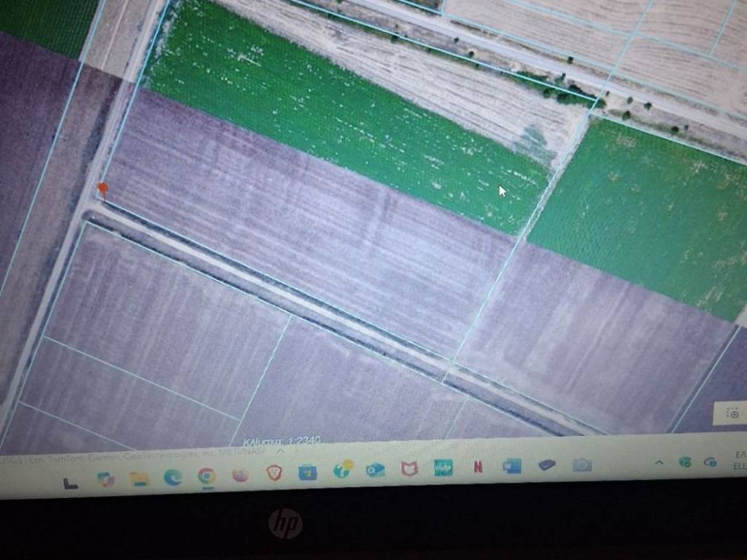Image resolution: width=747 pixels, height=560 pixels.
Task: Click the red location pin marker
Action: coord(103,190)
